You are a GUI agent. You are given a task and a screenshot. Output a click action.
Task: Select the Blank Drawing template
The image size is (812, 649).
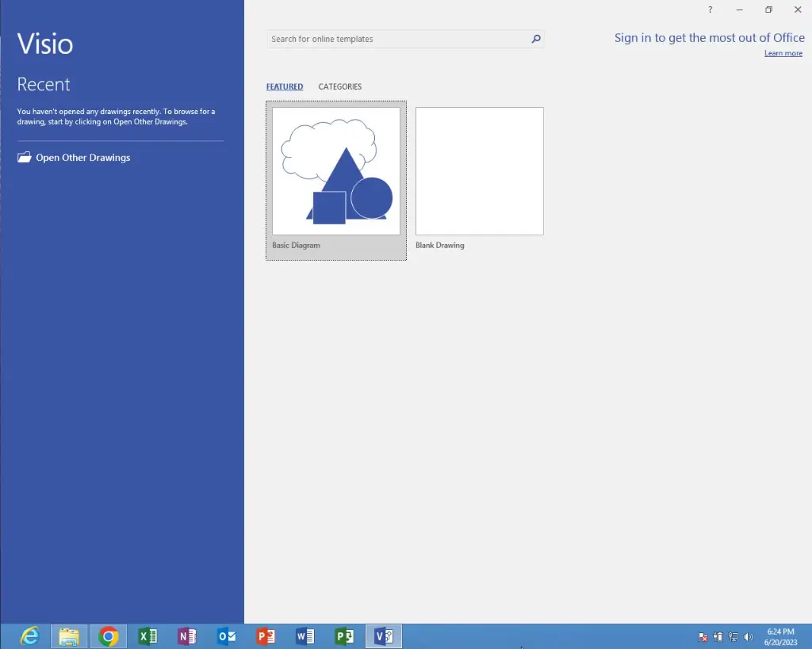click(479, 172)
